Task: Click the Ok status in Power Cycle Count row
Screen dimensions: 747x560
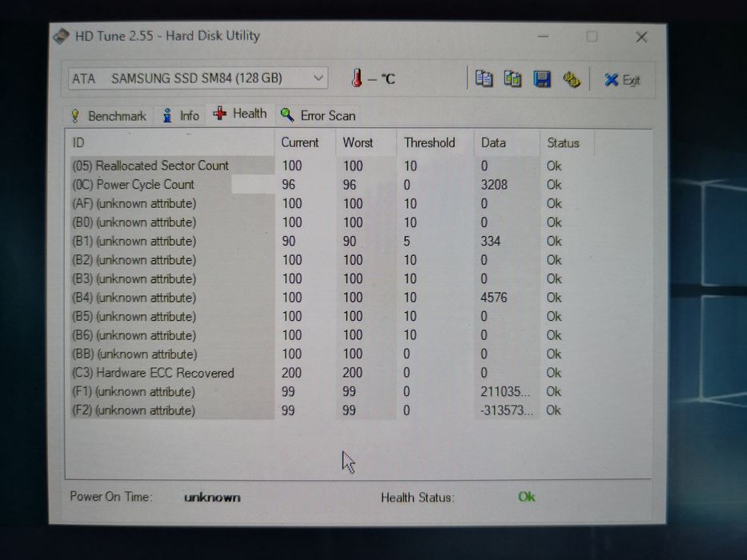Action: coord(554,185)
